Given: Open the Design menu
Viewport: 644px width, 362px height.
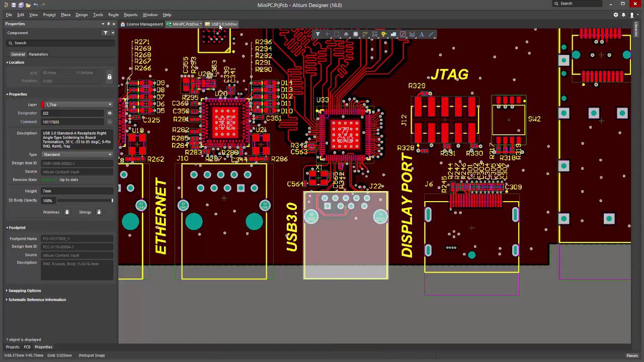Looking at the screenshot, I should pos(82,15).
